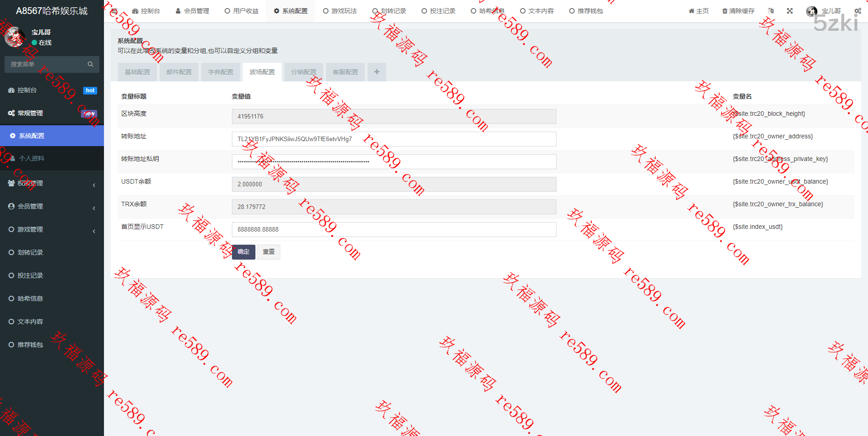Click the plus icon to add a config group
The height and width of the screenshot is (436, 868).
tap(377, 72)
